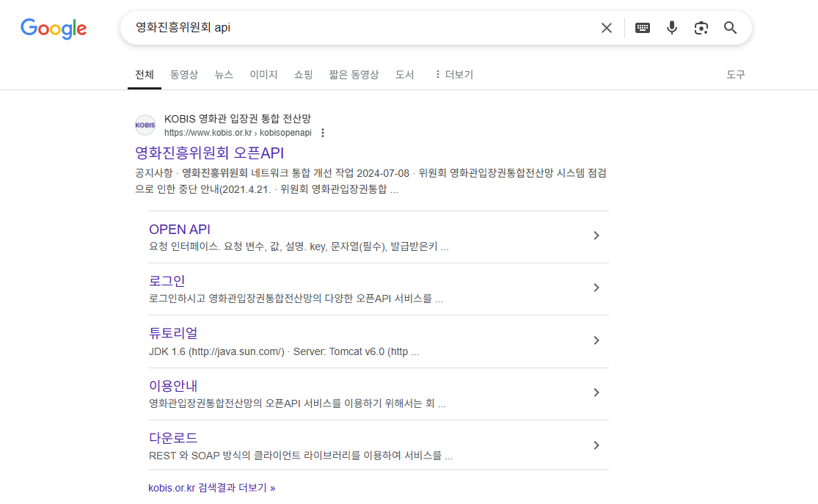
Task: Click chevron arrow on the 다운로드 row
Action: pyautogui.click(x=596, y=445)
